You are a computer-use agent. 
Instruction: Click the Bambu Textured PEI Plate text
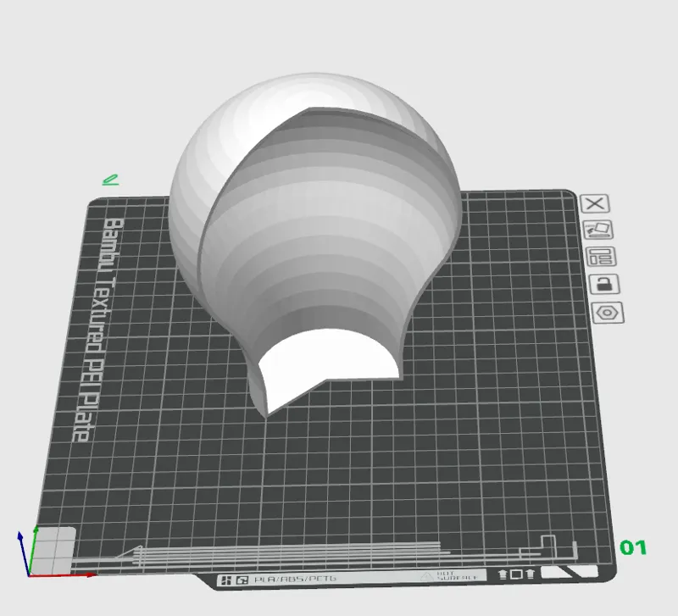99,330
